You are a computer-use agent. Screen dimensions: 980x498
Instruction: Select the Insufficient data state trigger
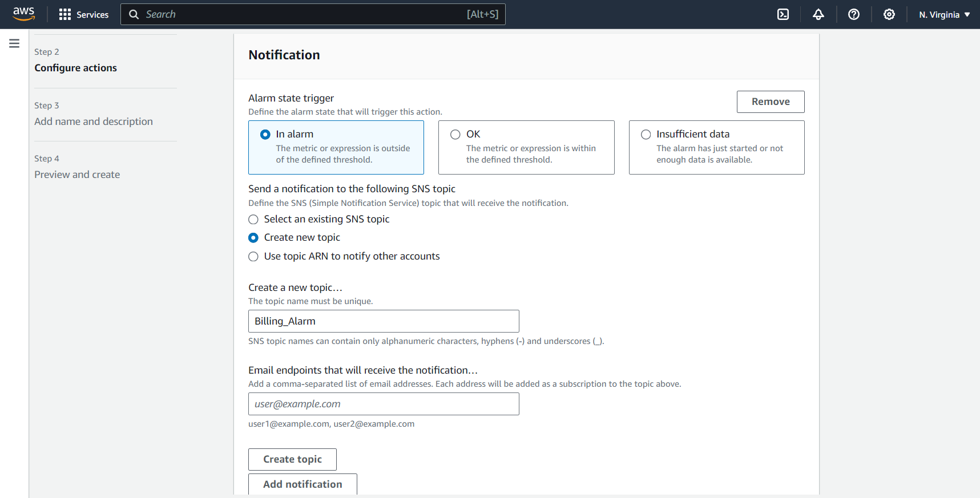click(646, 135)
